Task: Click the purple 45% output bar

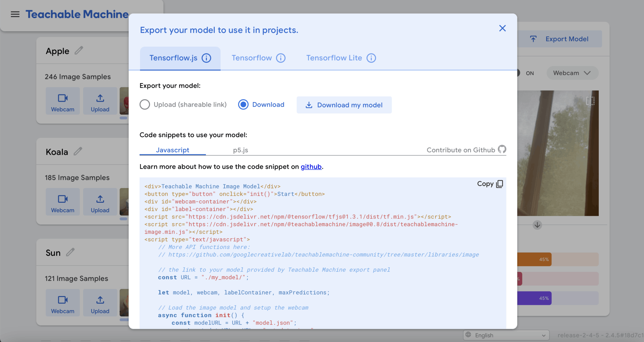Action: [535, 298]
